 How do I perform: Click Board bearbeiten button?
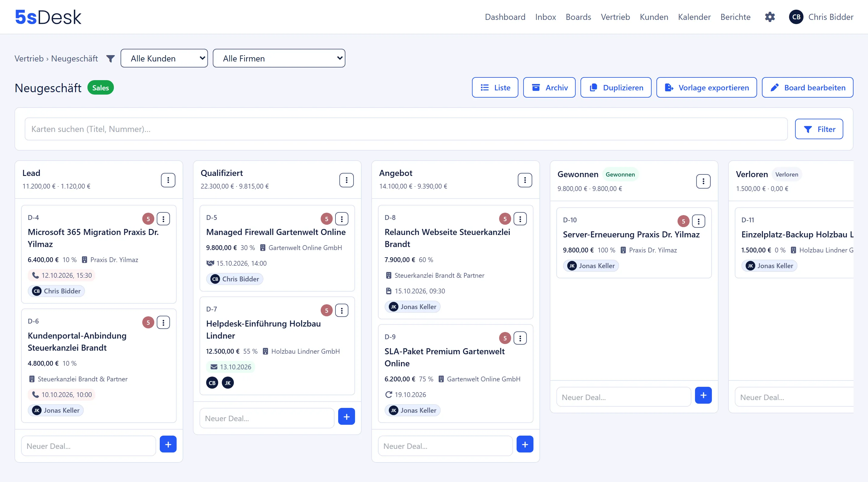[808, 88]
